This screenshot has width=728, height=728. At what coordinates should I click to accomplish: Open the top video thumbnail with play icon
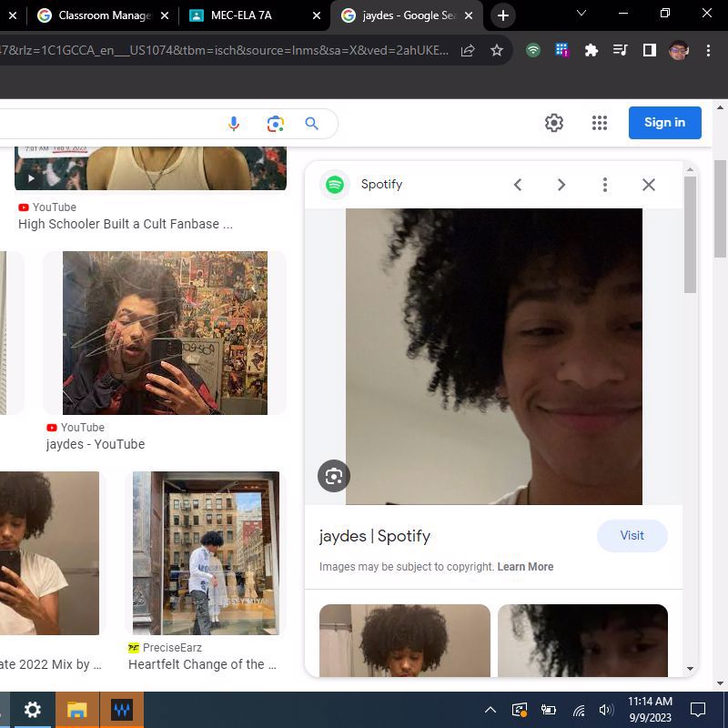(150, 168)
